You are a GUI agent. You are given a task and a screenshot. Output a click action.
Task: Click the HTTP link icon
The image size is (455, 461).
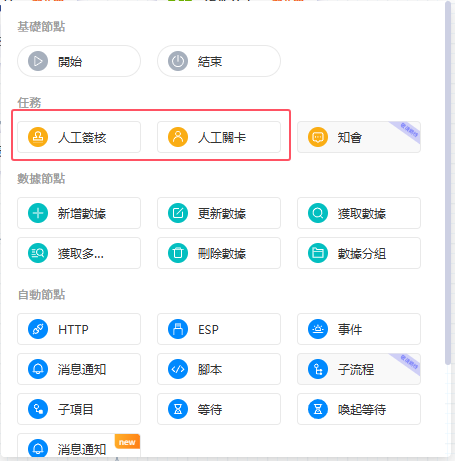point(38,329)
